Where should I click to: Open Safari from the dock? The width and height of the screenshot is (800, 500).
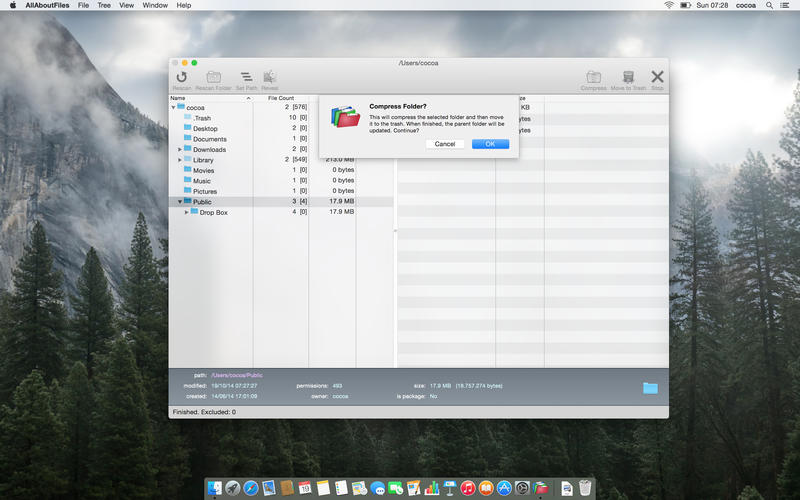[x=251, y=488]
